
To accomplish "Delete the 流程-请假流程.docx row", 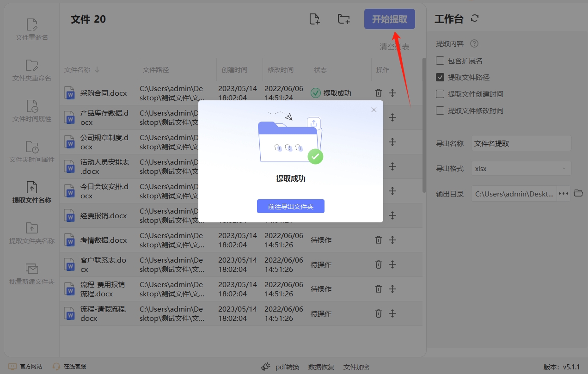I will [x=379, y=313].
